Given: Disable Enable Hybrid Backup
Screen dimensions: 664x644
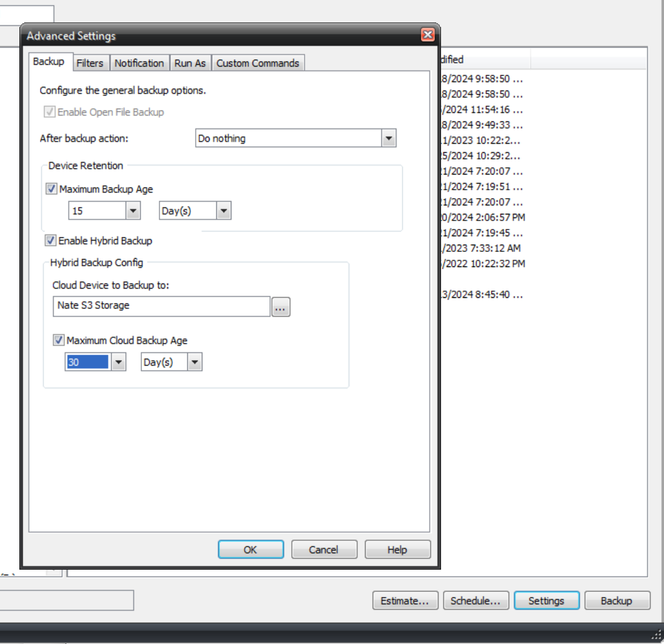Looking at the screenshot, I should point(51,240).
